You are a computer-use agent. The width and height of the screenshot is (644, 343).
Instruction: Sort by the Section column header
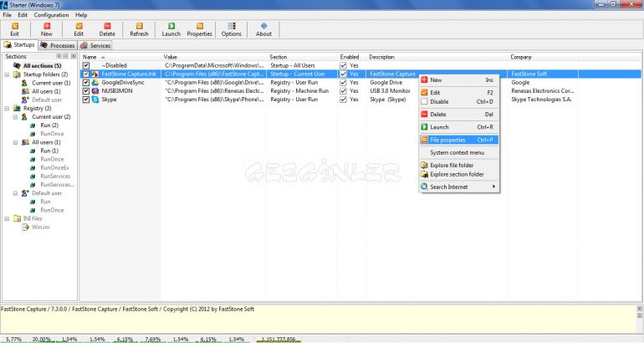pos(302,57)
